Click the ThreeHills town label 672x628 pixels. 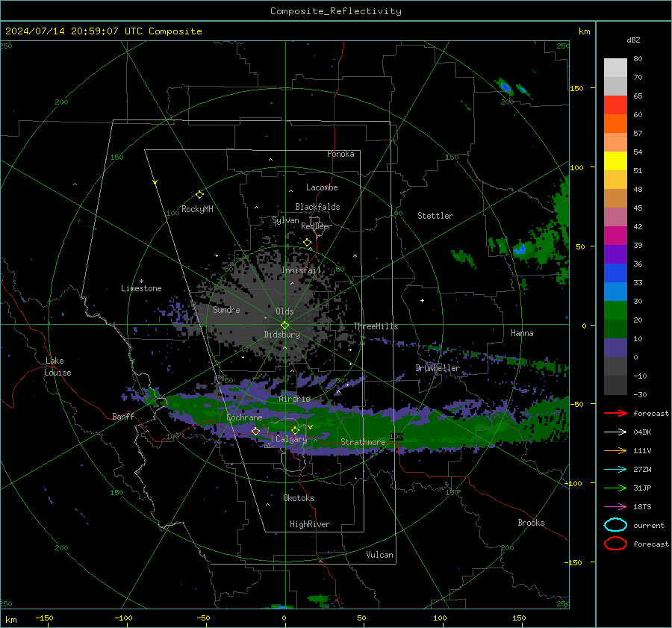[376, 326]
